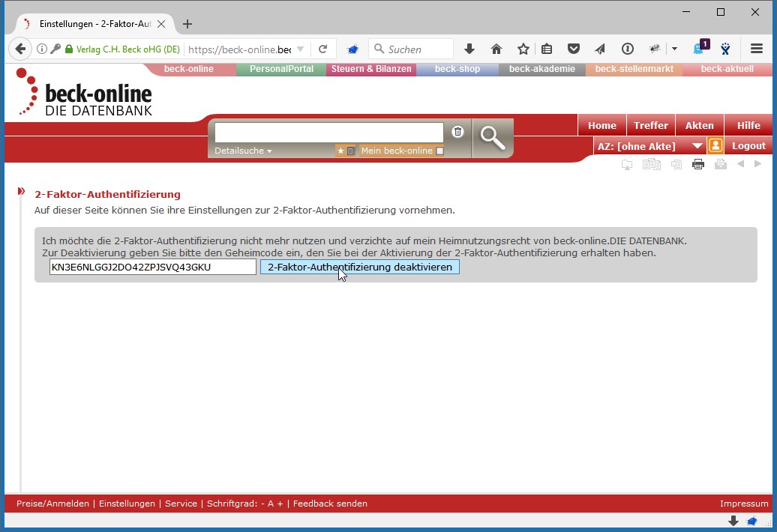Click the secret code input field
Screen dimensions: 777x532
click(x=153, y=267)
